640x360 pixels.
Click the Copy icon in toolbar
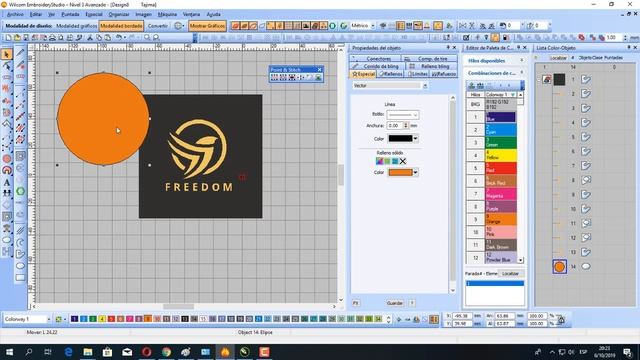(99, 38)
